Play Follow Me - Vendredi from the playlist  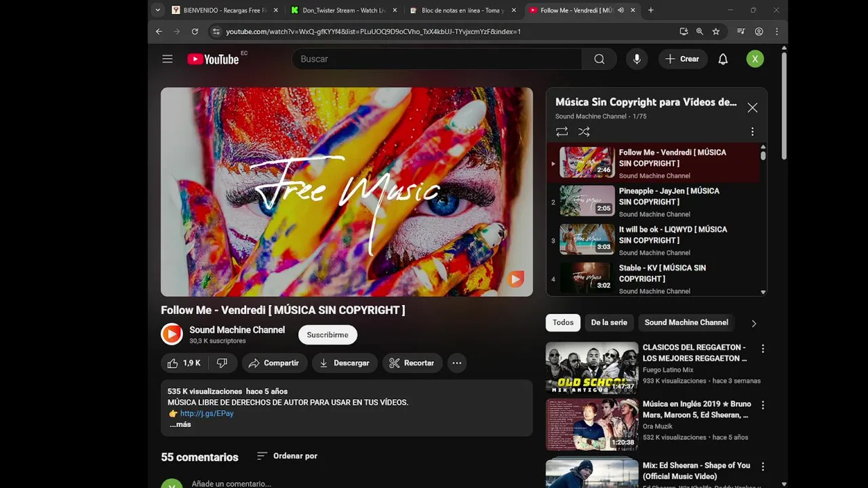[653, 163]
